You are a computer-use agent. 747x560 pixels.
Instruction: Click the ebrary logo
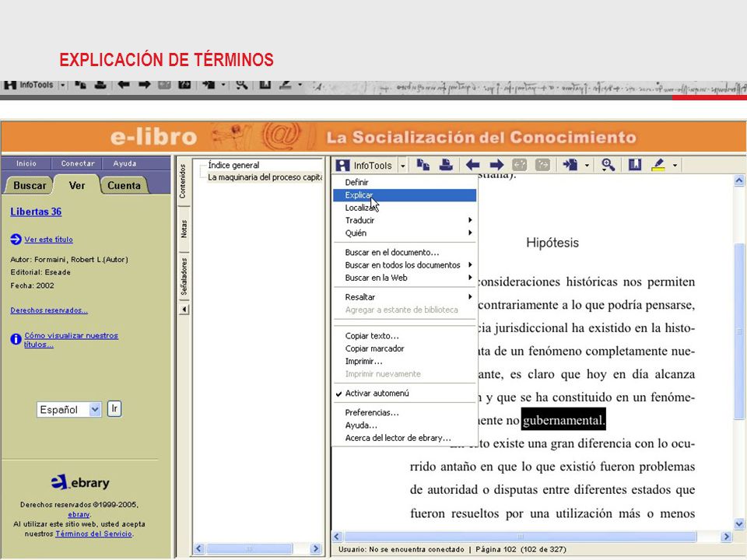(80, 482)
